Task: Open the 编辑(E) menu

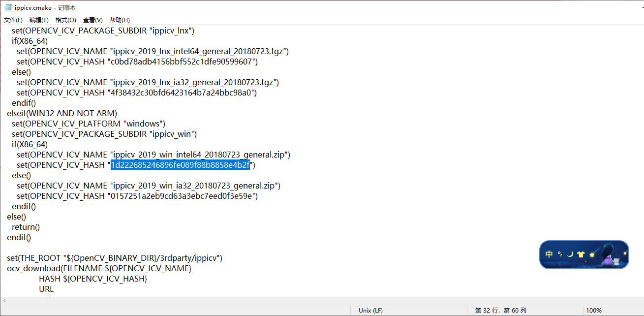Action: click(x=39, y=20)
